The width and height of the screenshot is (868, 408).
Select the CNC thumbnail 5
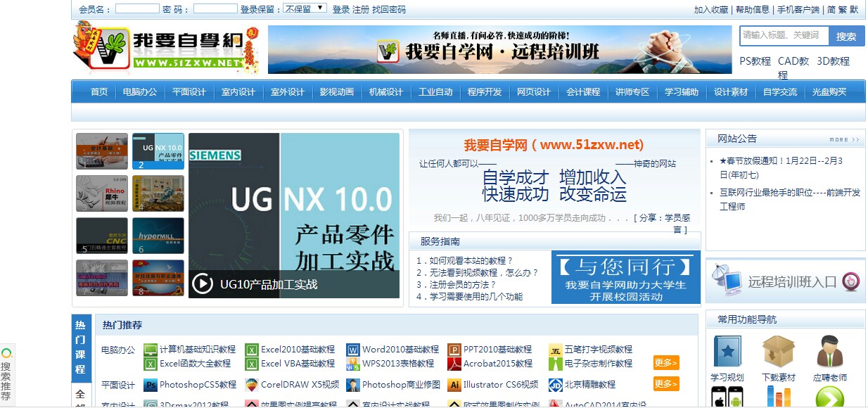pos(102,236)
